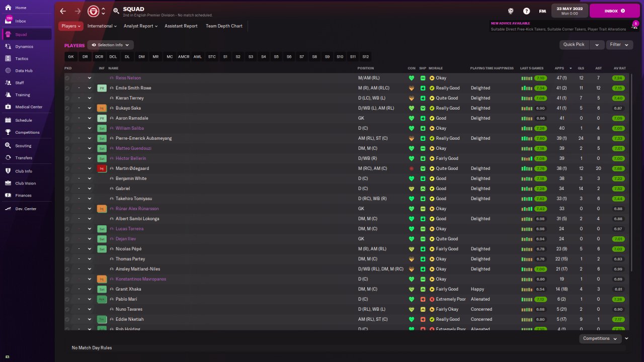Select the GK position button
This screenshot has width=644, height=362.
click(71, 57)
